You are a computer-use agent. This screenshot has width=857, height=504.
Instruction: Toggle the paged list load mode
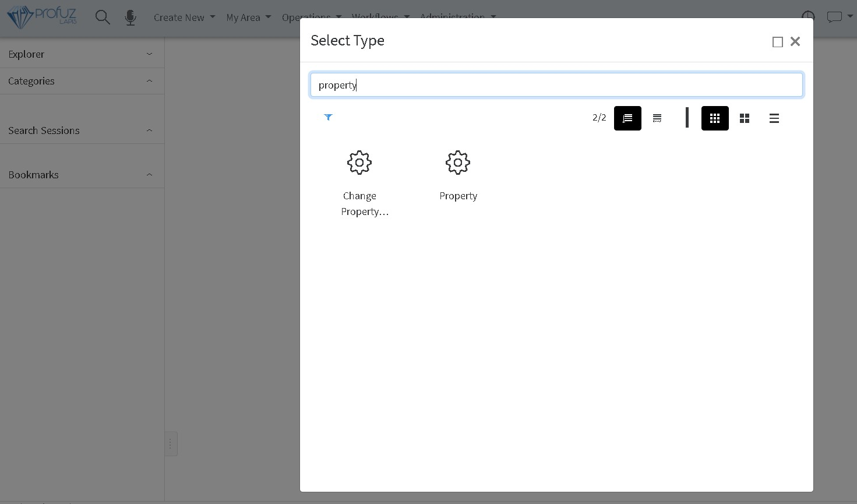click(x=657, y=118)
